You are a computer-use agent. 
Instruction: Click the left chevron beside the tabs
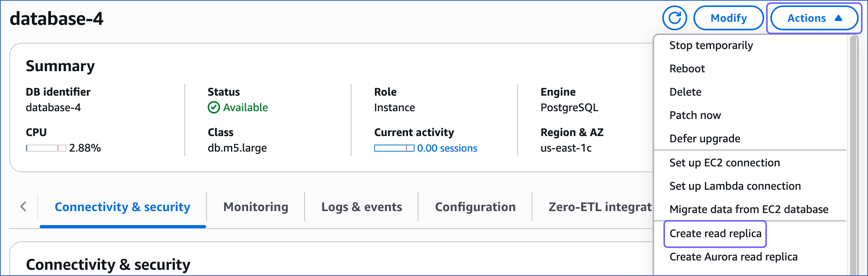23,206
